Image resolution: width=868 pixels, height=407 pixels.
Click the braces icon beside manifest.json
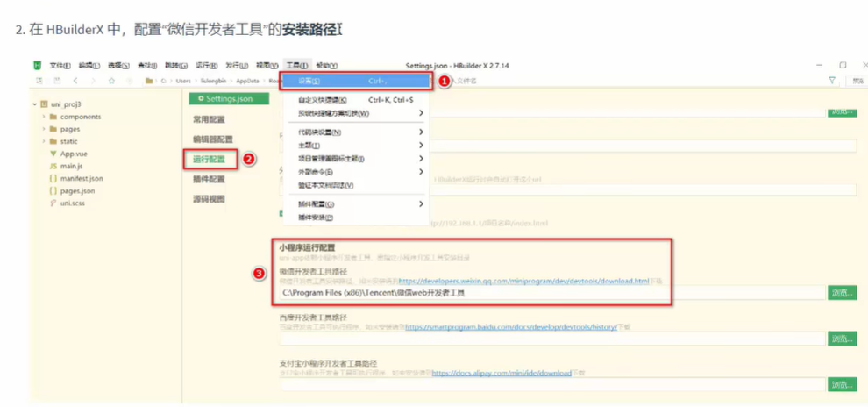53,178
